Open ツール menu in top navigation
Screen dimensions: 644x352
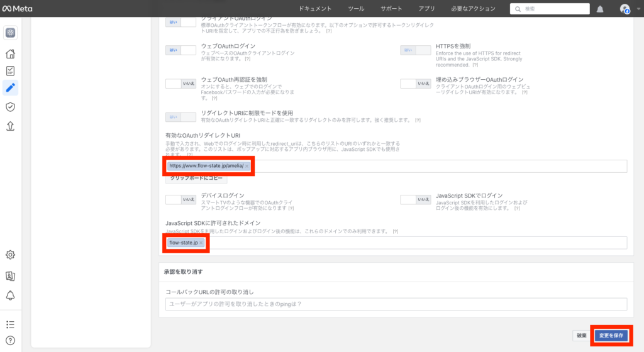(356, 9)
